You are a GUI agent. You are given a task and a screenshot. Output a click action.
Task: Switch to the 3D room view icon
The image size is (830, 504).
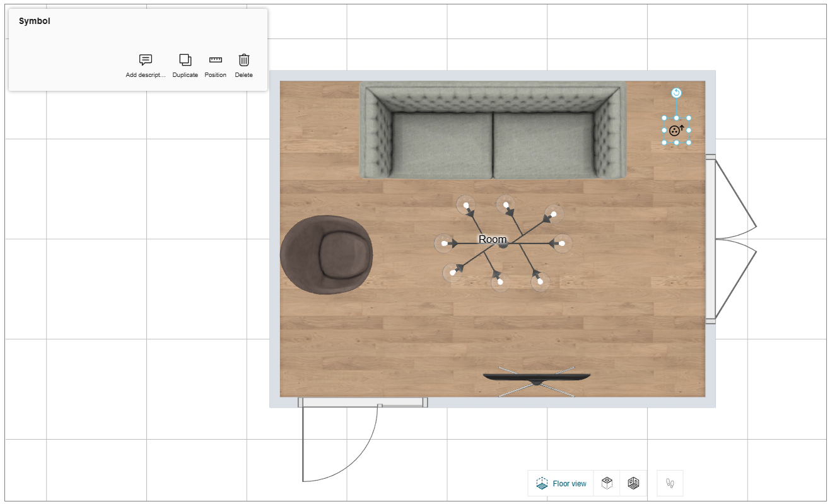pos(633,484)
